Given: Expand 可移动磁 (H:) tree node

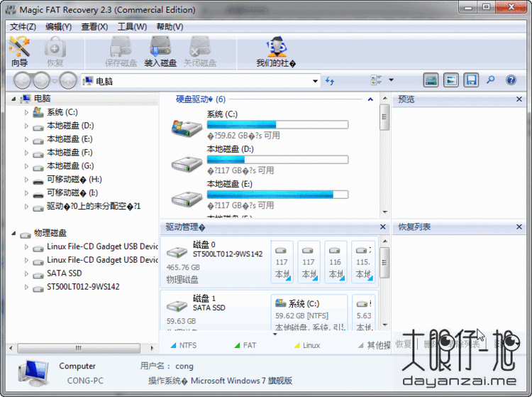Looking at the screenshot, I should pos(26,180).
